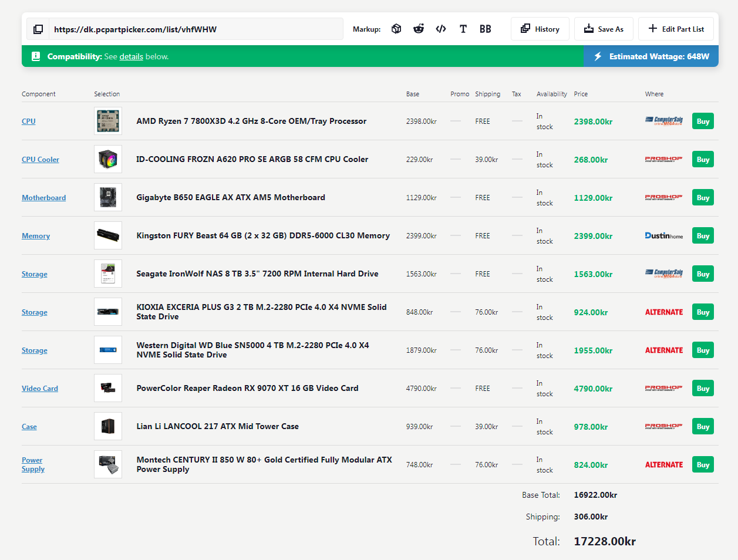Open Storage link for WD Blue SN5000

[35, 350]
